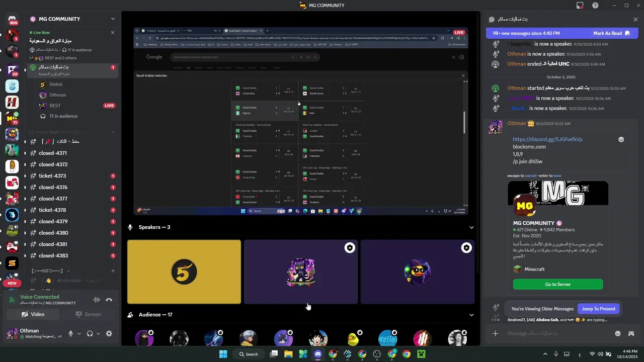Open the discord.gg invite link
This screenshot has width=644, height=362.
point(547,139)
